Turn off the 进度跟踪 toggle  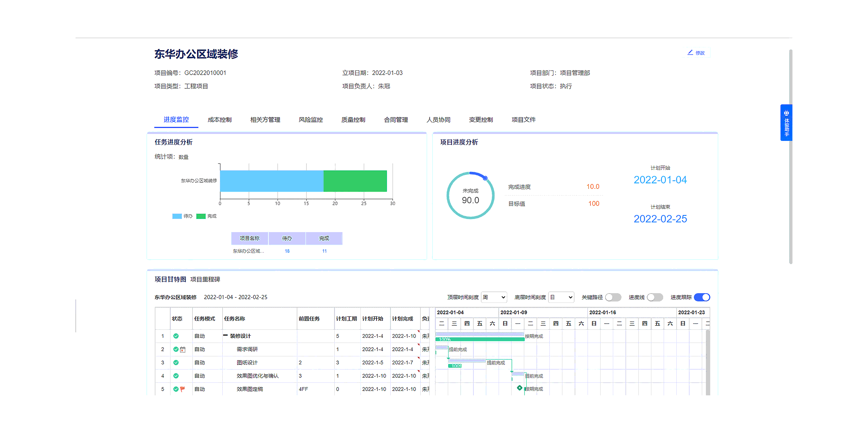[702, 297]
